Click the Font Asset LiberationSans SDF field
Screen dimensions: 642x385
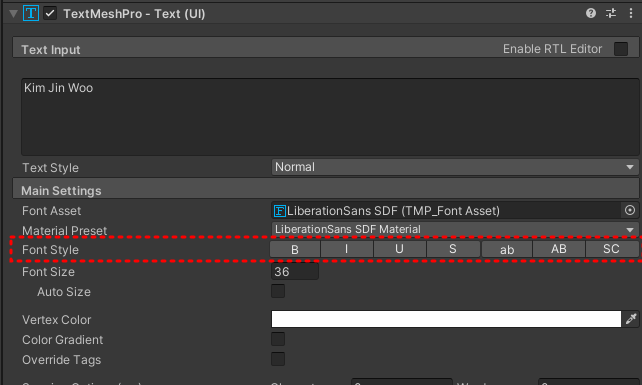[446, 211]
